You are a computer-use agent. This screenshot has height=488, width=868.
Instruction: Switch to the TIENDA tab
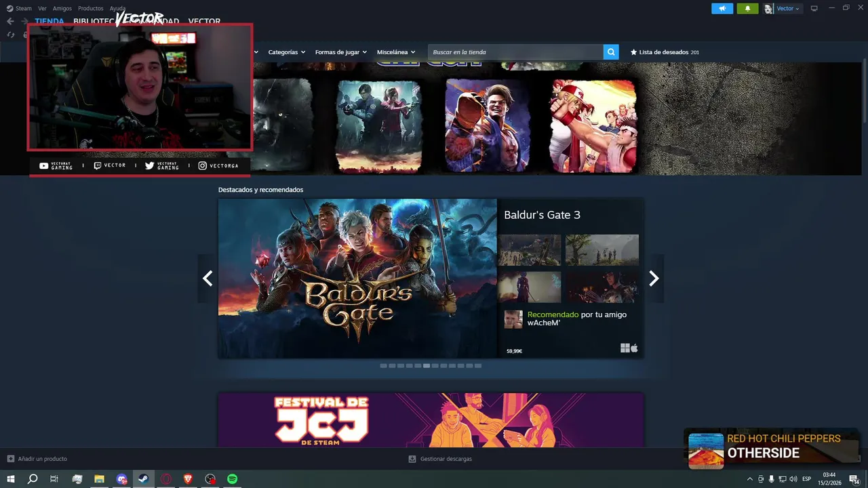tap(50, 22)
